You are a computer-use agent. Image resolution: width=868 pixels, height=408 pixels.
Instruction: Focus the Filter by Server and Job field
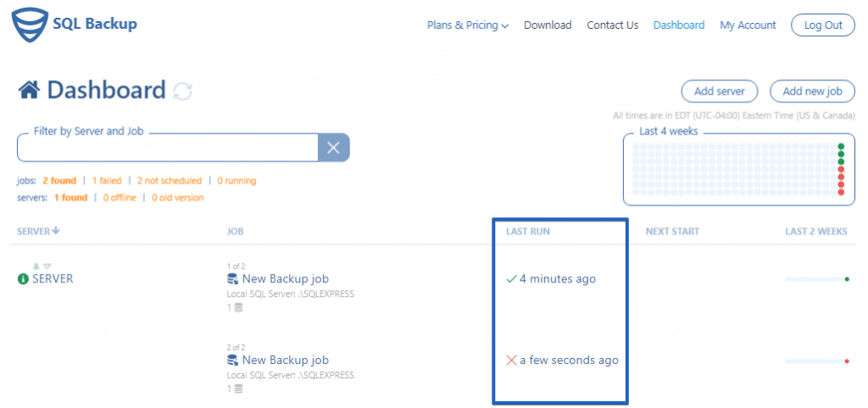pyautogui.click(x=168, y=148)
